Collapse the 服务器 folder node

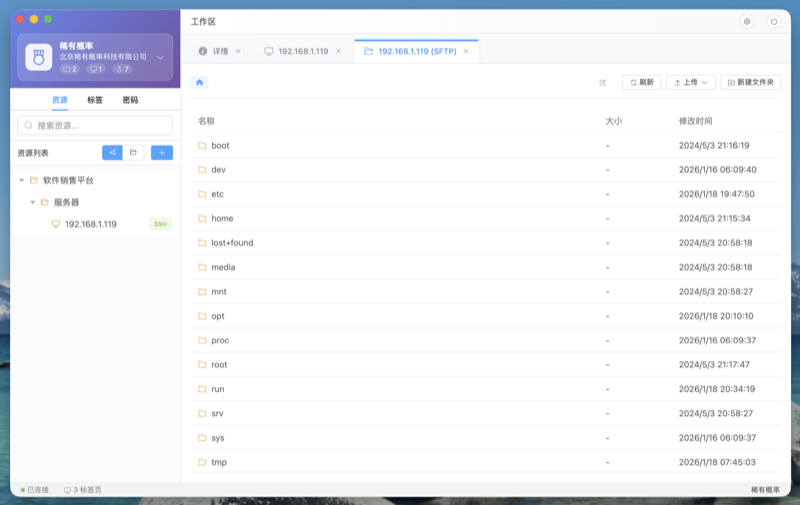pos(33,202)
